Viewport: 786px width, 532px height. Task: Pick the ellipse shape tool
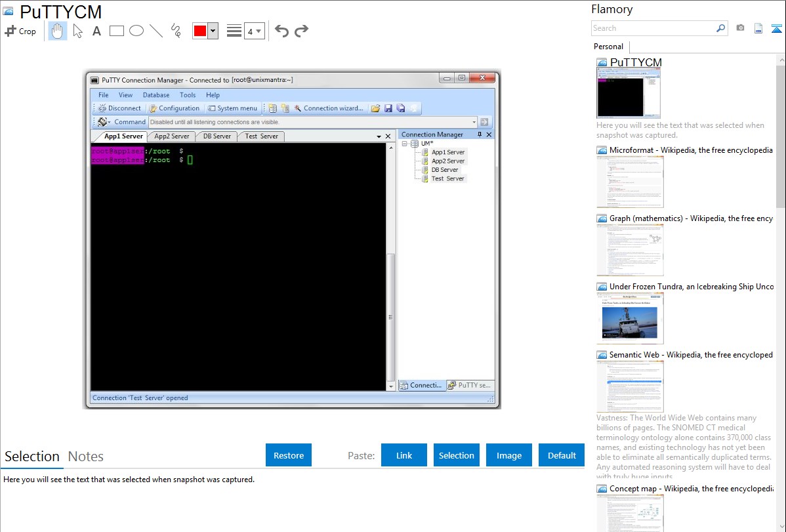point(136,31)
